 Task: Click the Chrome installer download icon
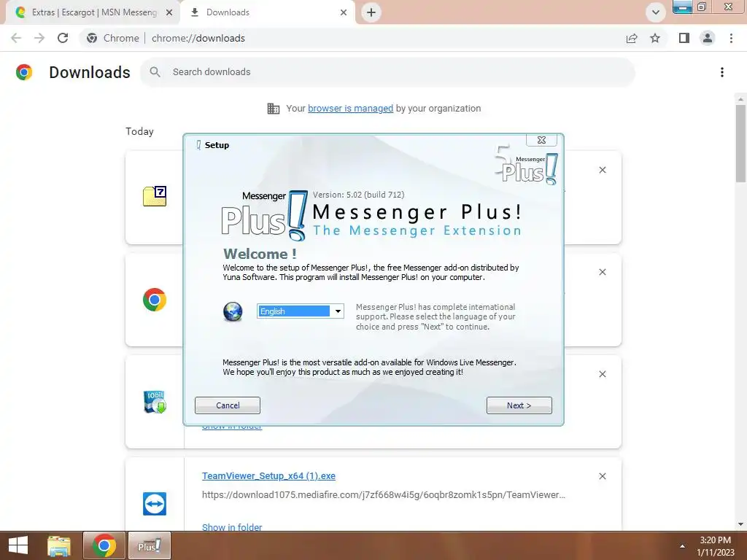tap(155, 300)
